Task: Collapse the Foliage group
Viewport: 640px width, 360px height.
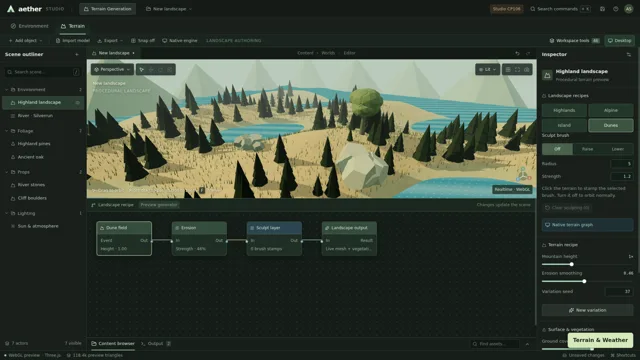Action: pyautogui.click(x=7, y=131)
